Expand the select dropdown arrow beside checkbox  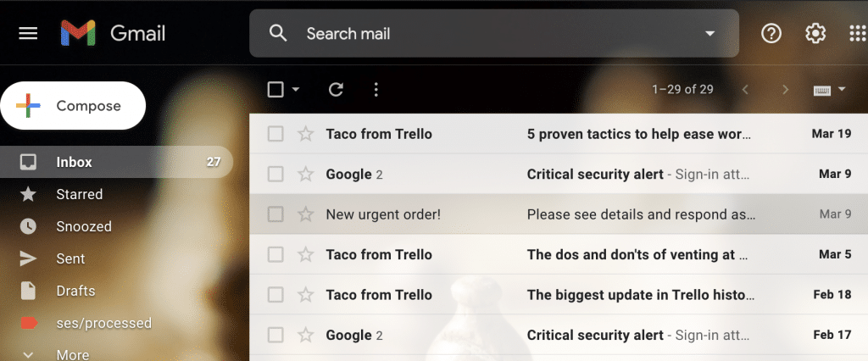pos(296,90)
